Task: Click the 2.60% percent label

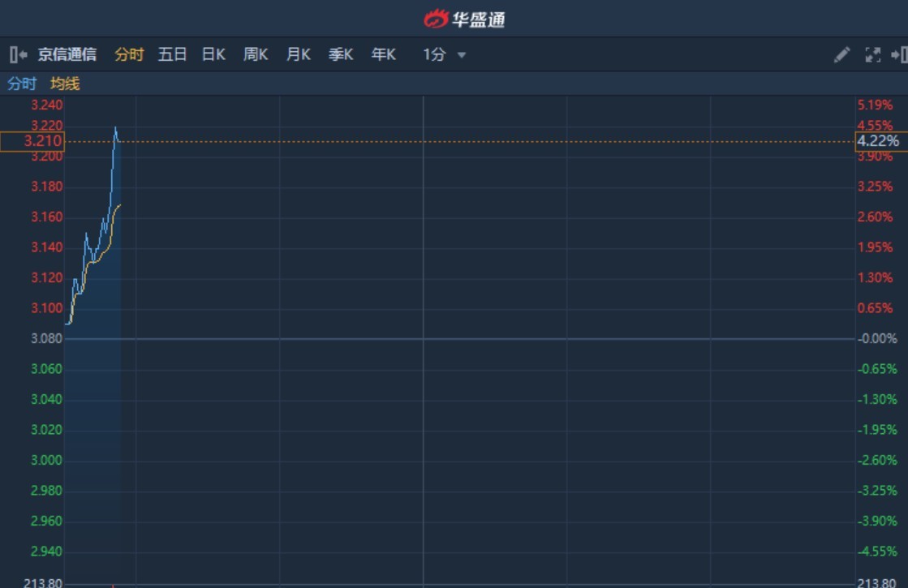Action: [875, 217]
